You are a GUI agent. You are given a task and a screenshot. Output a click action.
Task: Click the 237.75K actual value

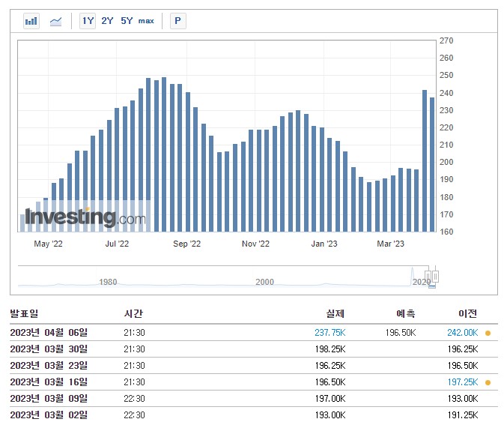[x=330, y=333]
